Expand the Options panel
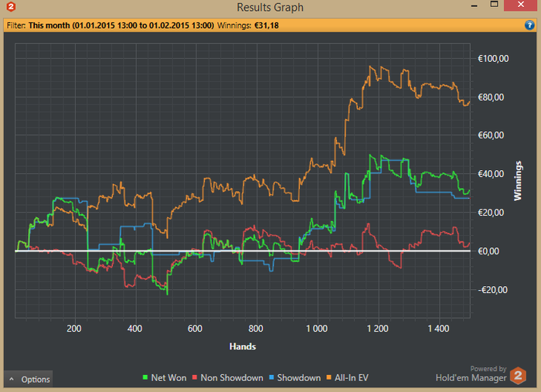 pos(29,379)
